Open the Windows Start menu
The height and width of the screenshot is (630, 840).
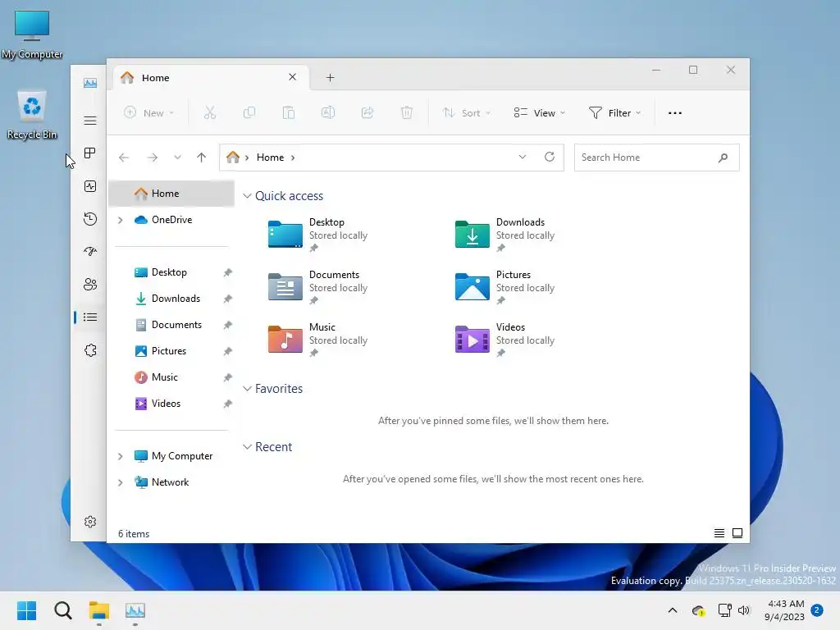[27, 610]
